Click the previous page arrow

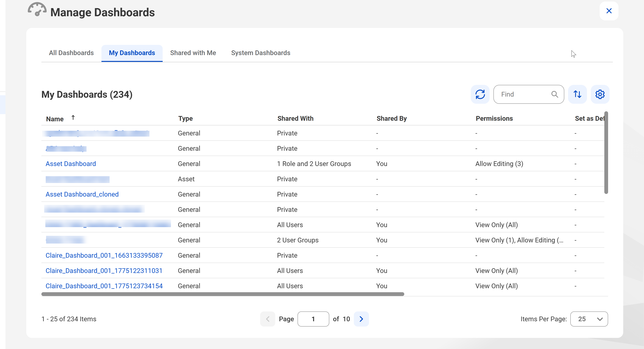[267, 319]
